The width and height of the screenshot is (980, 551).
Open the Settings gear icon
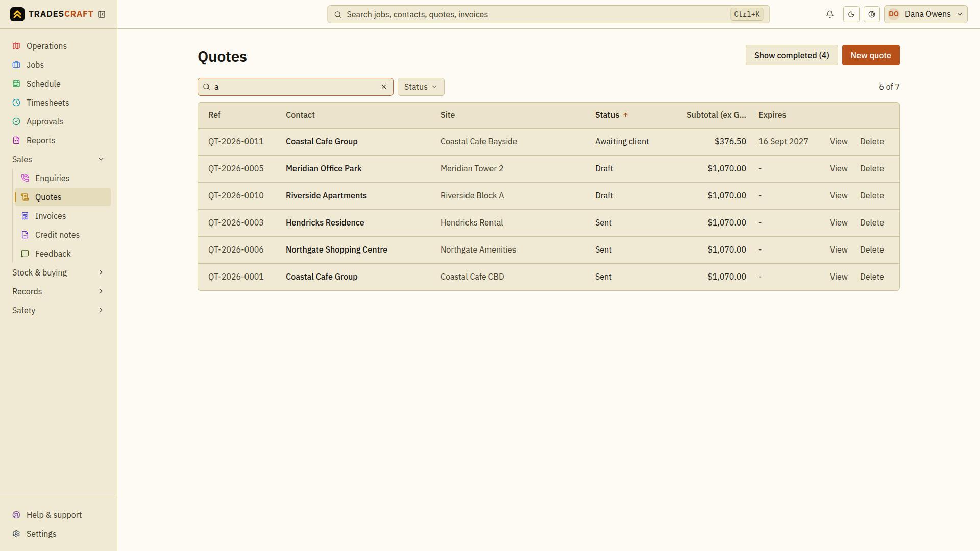point(16,534)
